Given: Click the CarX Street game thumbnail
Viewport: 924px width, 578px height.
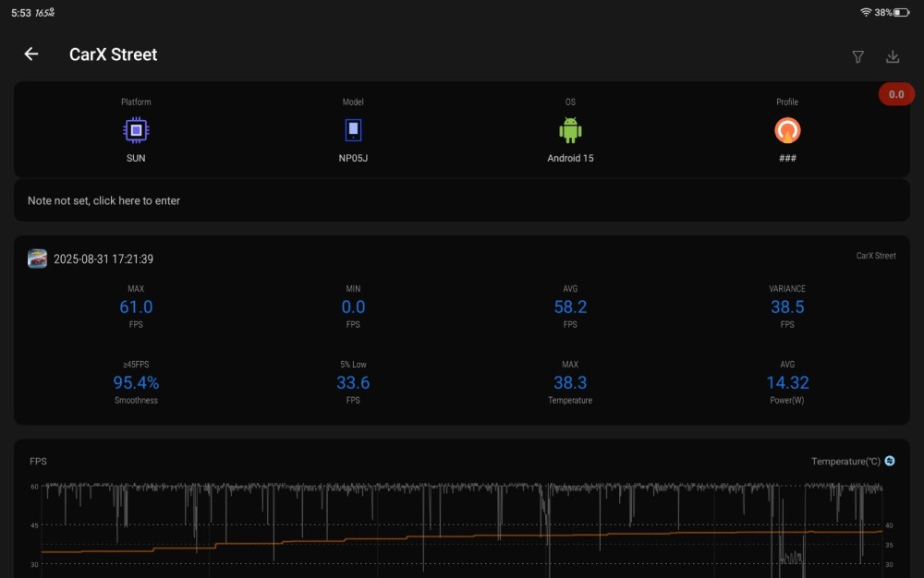Looking at the screenshot, I should click(x=37, y=259).
